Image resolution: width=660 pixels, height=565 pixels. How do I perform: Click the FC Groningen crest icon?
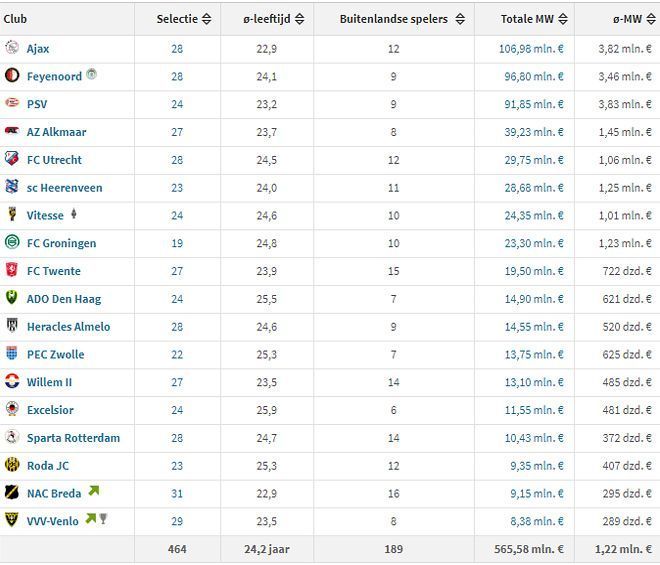12,242
